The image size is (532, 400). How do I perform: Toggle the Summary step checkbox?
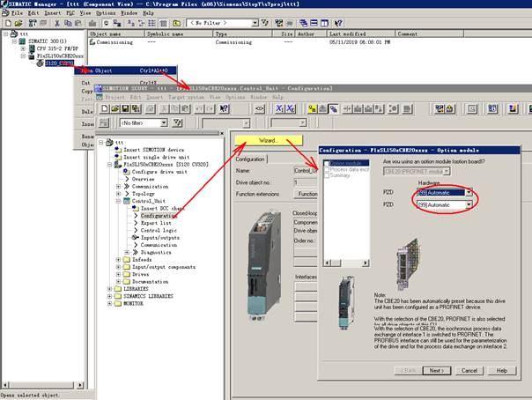[x=327, y=175]
